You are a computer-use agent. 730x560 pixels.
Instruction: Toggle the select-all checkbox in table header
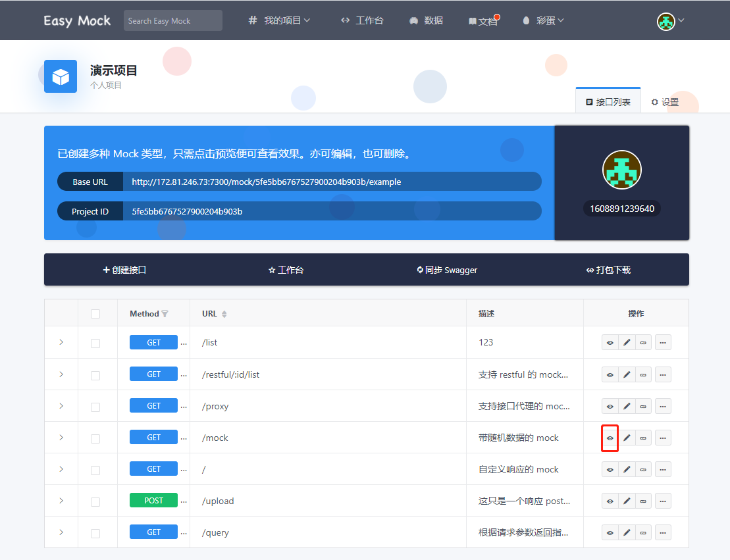point(95,314)
